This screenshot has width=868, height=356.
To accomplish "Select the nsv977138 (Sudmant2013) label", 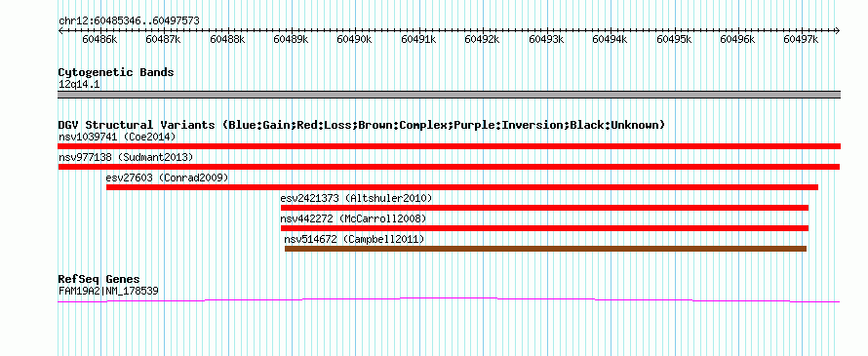I will 126,157.
